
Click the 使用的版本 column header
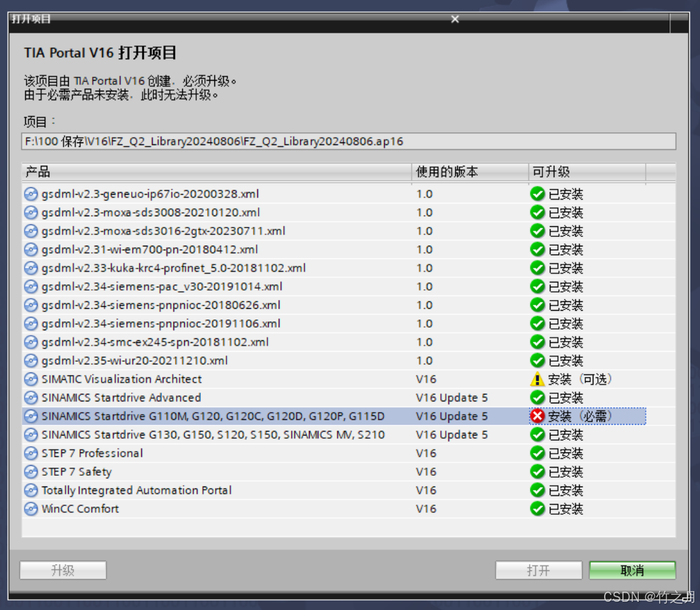[470, 172]
